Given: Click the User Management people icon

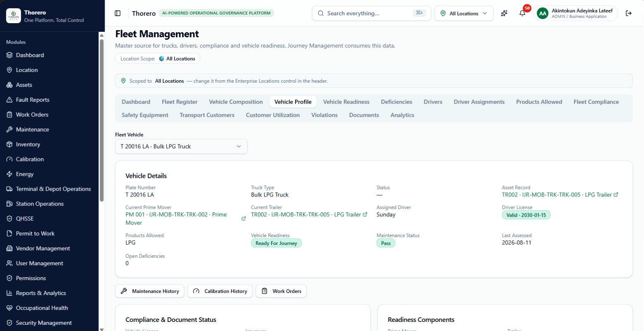Looking at the screenshot, I should point(10,264).
